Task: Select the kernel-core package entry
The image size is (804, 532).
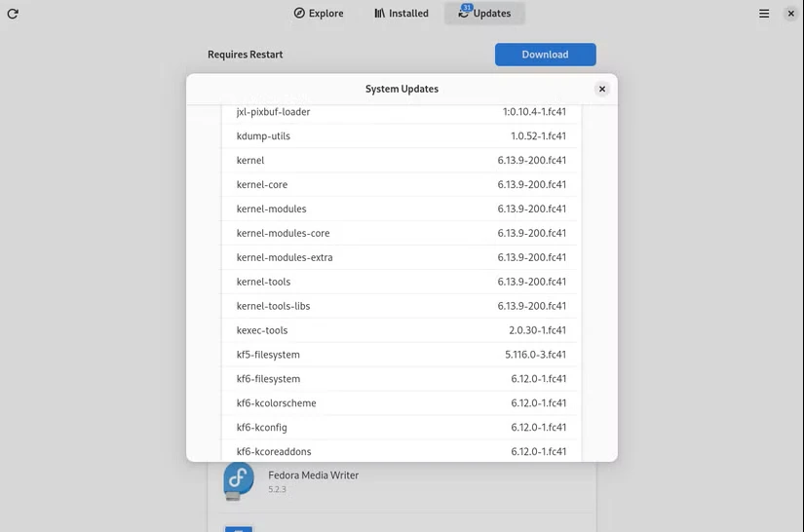Action: [x=401, y=185]
